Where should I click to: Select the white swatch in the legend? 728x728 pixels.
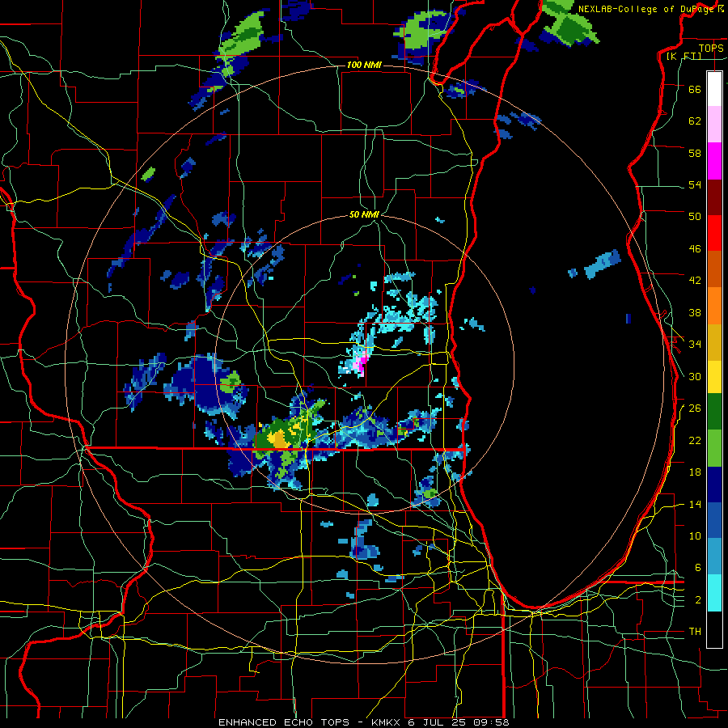[x=714, y=89]
